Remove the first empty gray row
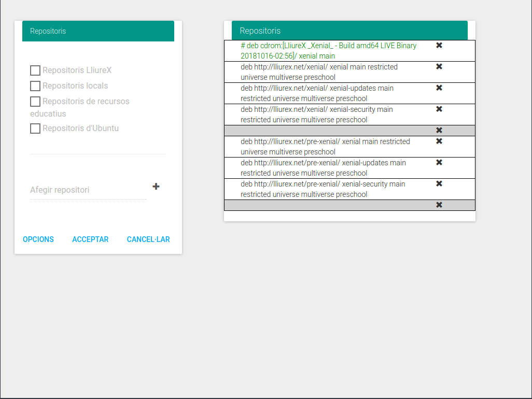Viewport: 532px width, 399px height. coord(439,131)
